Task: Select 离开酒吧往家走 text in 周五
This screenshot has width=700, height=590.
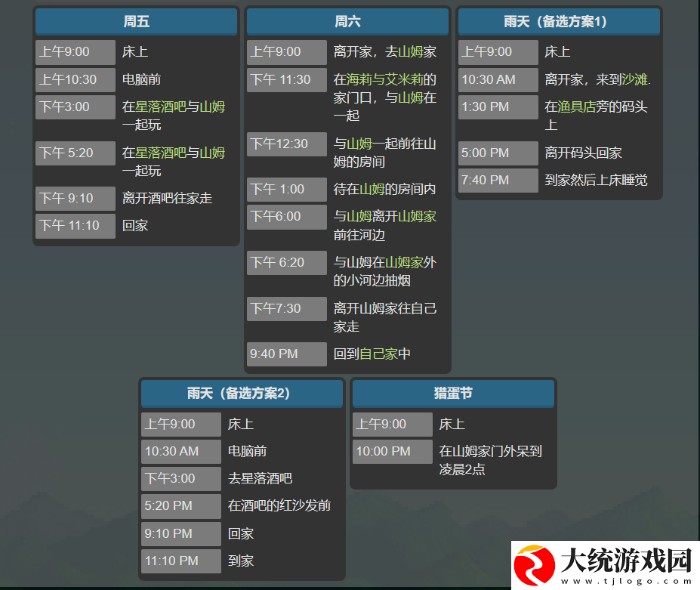Action: coord(167,199)
